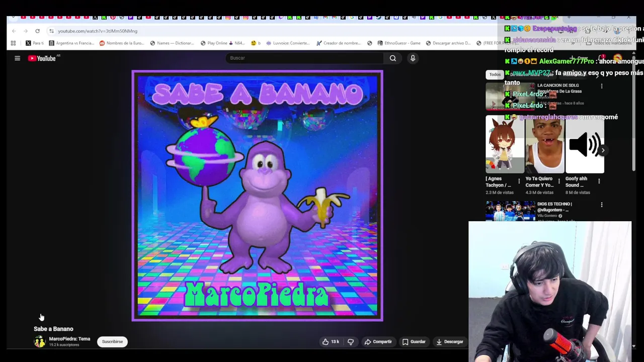
Task: Reload the page in the browser
Action: 37,31
